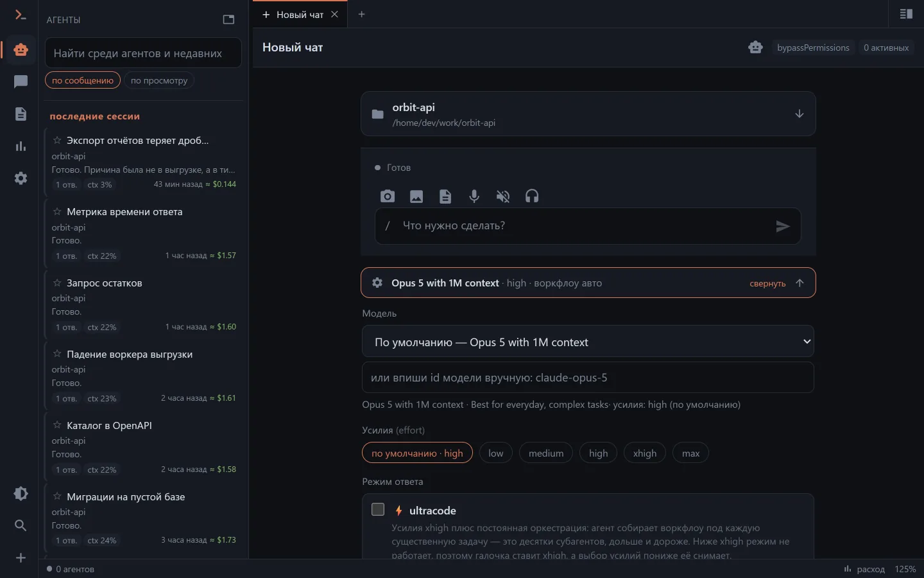Open session Миграции на пустой базе

coord(144,517)
